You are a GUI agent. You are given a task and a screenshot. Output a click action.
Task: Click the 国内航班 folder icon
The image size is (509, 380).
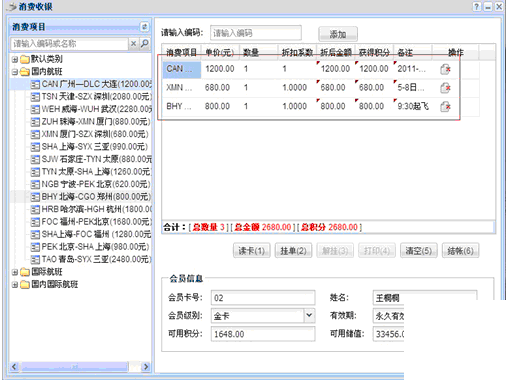pos(25,72)
